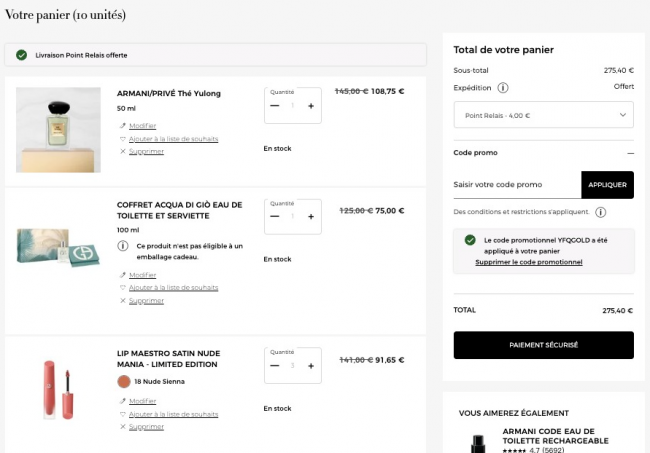Remove the applied promo code YFQGOLD
Screen dimensions: 650x453
tap(529, 262)
